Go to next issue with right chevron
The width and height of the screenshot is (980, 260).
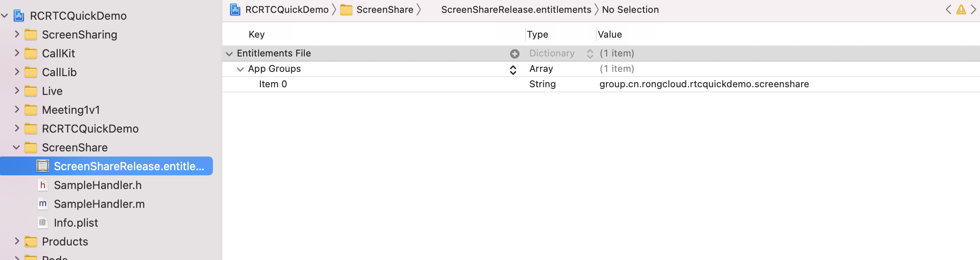[x=974, y=9]
